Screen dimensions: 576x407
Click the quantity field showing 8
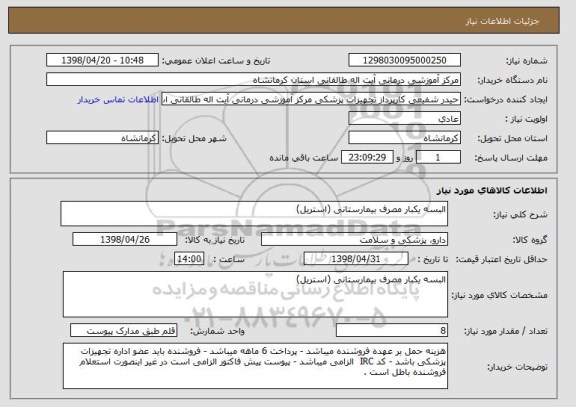coord(392,331)
